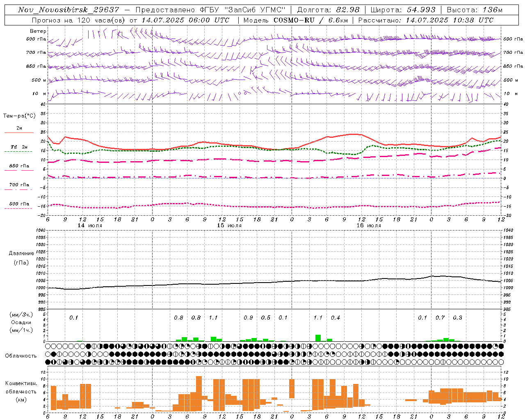The width and height of the screenshot is (525, 420).
Task: Click the (гПа) unit under Давление
Action: 21,262
